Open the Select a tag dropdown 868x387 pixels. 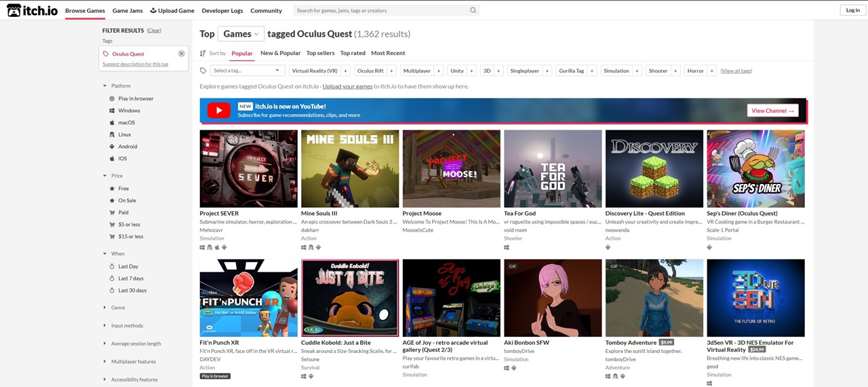coord(247,71)
